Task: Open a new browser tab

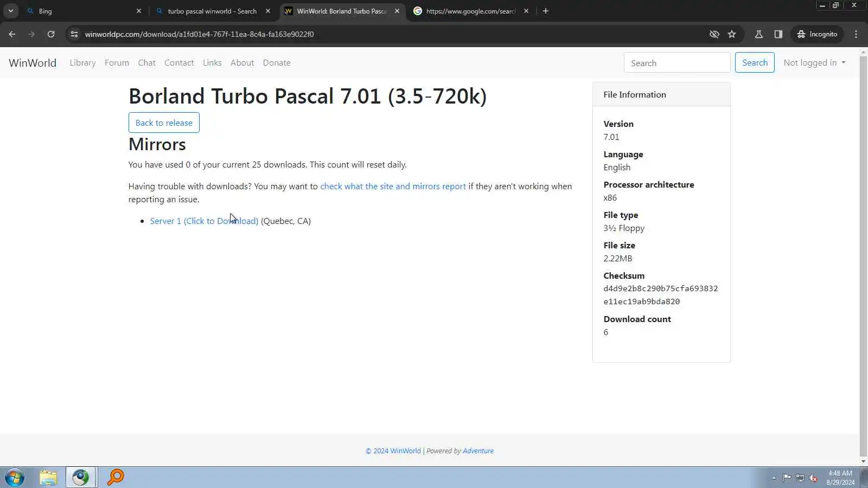Action: click(546, 11)
